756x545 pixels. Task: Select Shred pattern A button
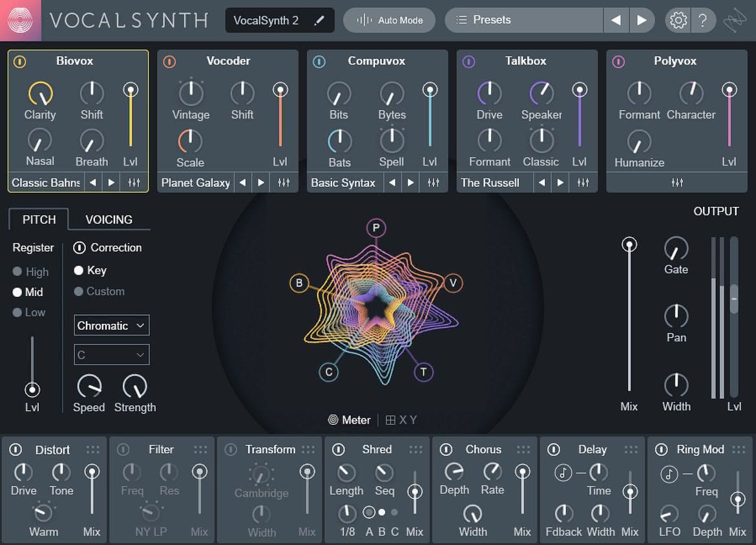pyautogui.click(x=369, y=512)
